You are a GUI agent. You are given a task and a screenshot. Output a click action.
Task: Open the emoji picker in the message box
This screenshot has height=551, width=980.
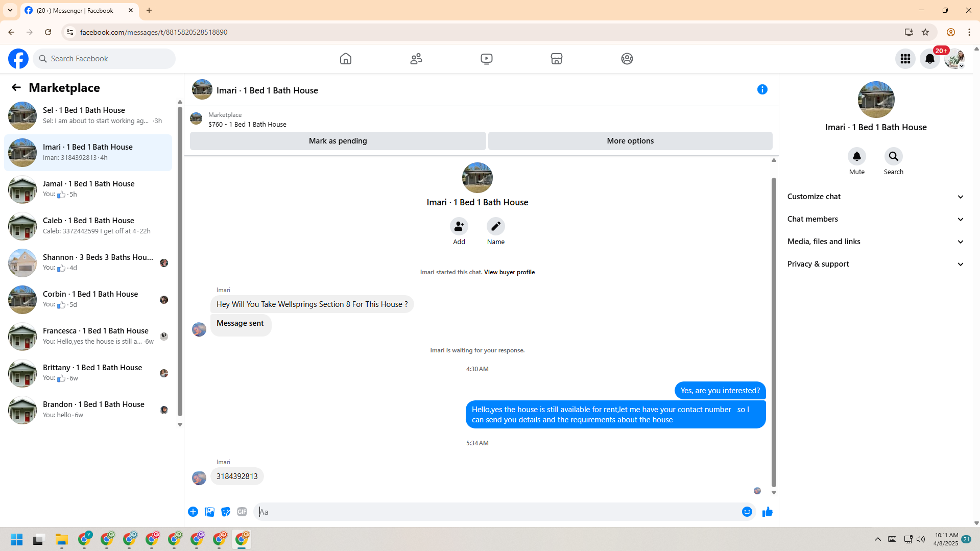(x=747, y=512)
